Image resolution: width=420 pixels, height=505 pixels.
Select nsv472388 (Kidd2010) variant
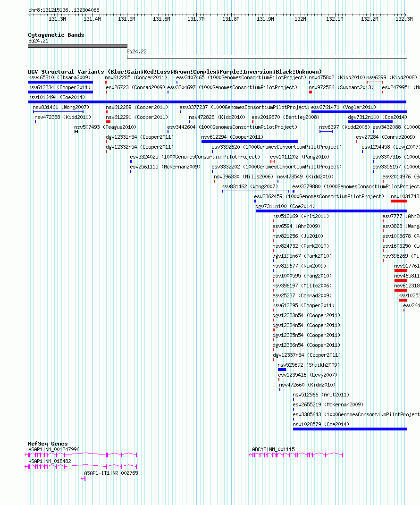click(x=63, y=117)
